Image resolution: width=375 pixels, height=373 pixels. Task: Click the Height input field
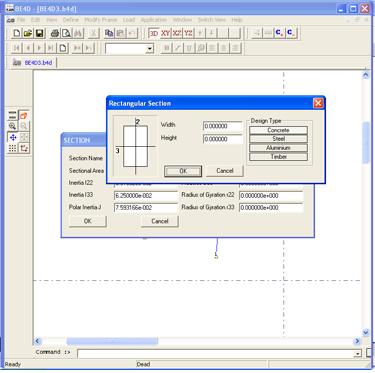pos(223,139)
